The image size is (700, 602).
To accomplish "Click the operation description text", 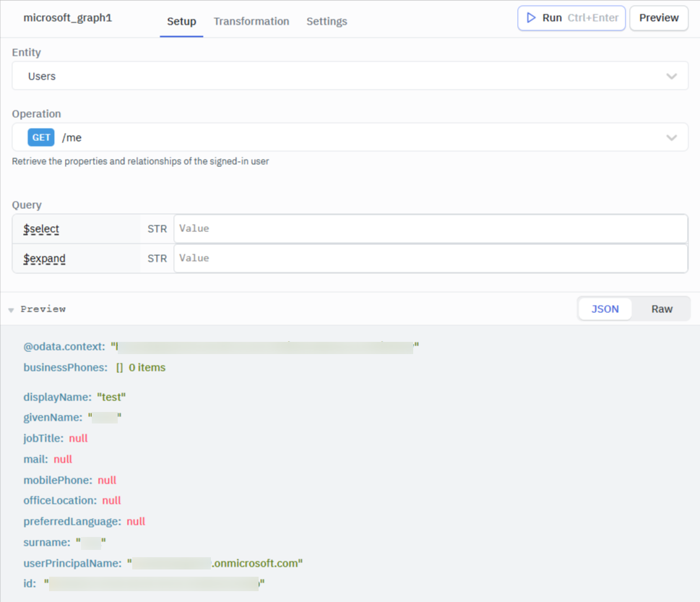I will pyautogui.click(x=140, y=161).
